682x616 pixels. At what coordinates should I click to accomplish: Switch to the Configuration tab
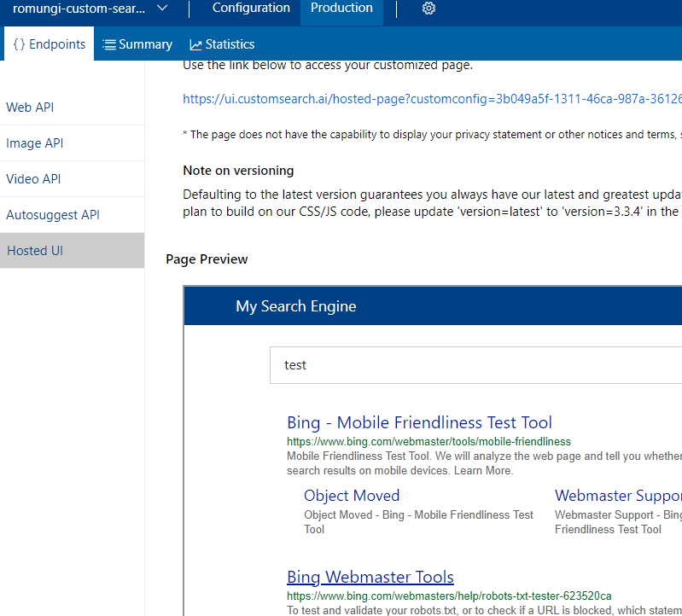(251, 9)
